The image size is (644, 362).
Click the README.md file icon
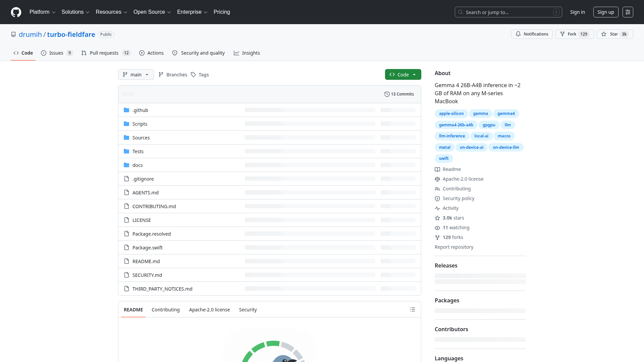126,261
